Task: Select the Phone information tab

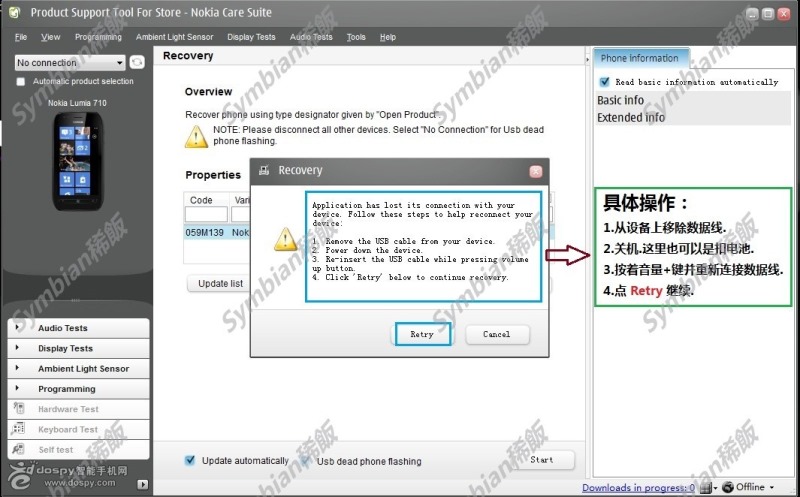Action: (640, 58)
